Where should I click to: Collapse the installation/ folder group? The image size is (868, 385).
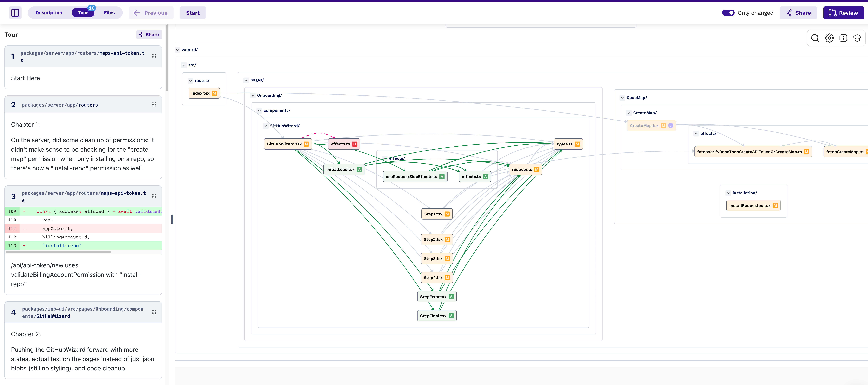(x=728, y=193)
